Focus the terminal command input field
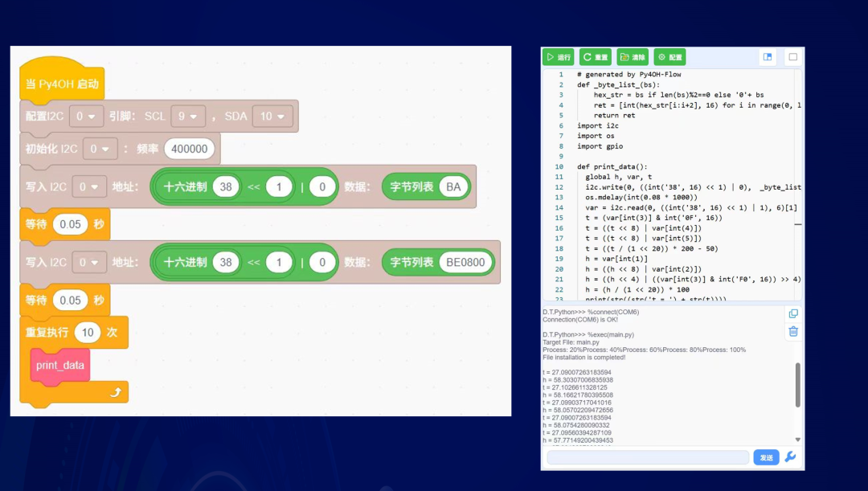868x491 pixels. (x=648, y=457)
